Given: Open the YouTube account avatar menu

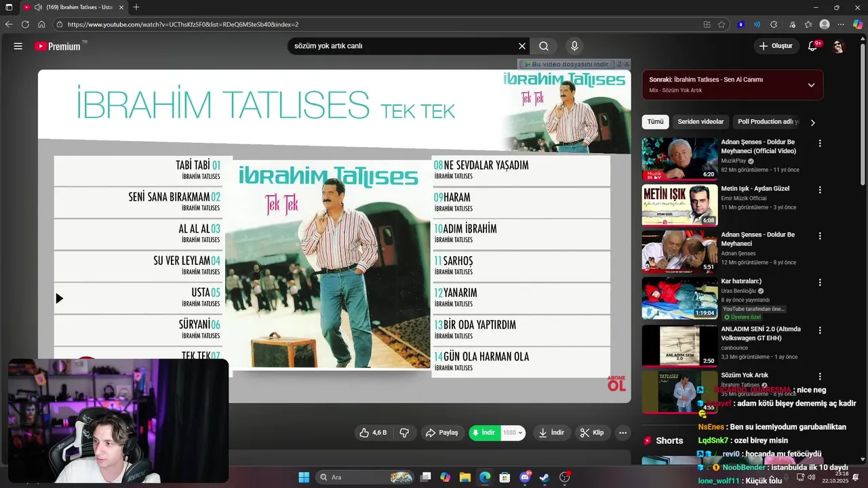Looking at the screenshot, I should coord(839,46).
